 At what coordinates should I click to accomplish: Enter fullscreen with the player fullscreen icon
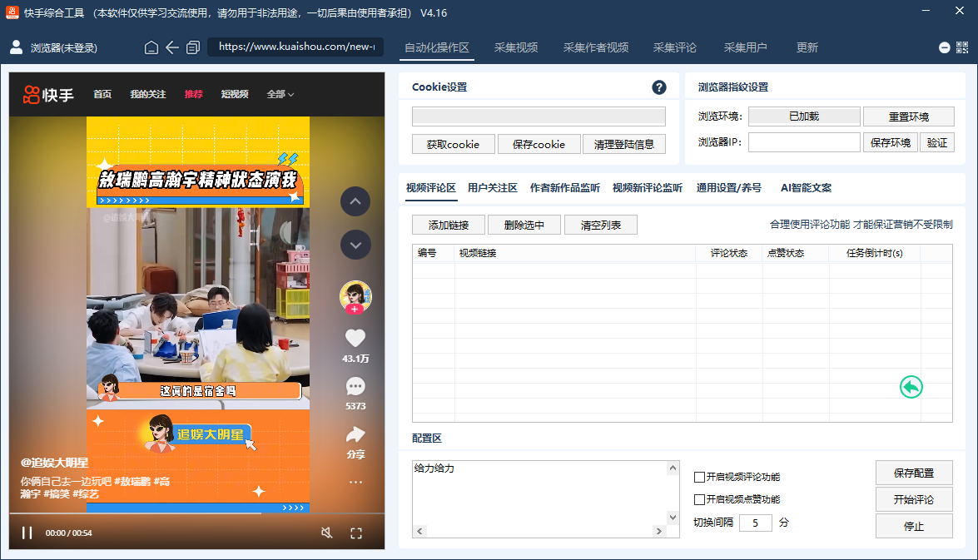356,533
